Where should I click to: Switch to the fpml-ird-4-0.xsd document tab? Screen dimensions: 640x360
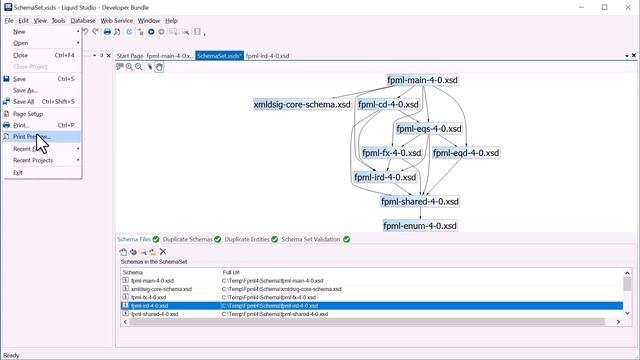click(267, 56)
